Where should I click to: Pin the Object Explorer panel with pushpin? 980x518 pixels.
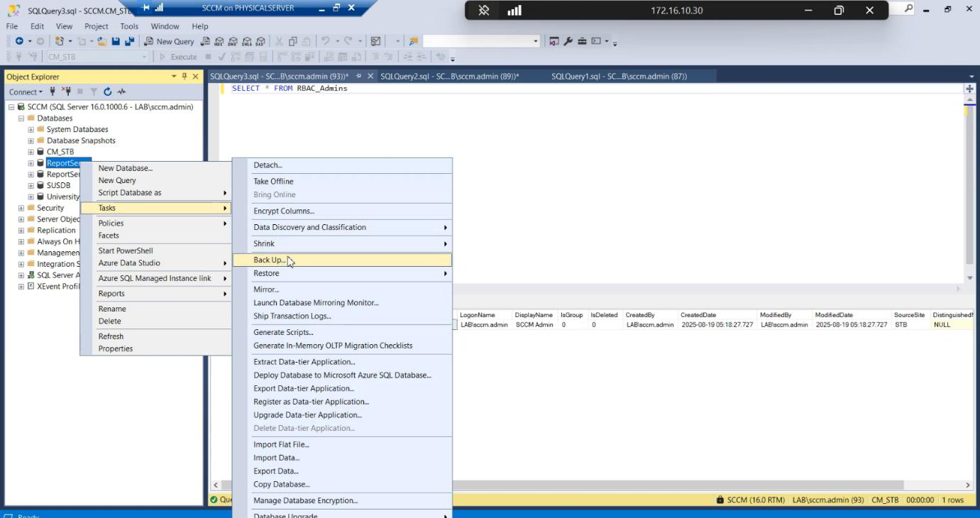point(185,76)
